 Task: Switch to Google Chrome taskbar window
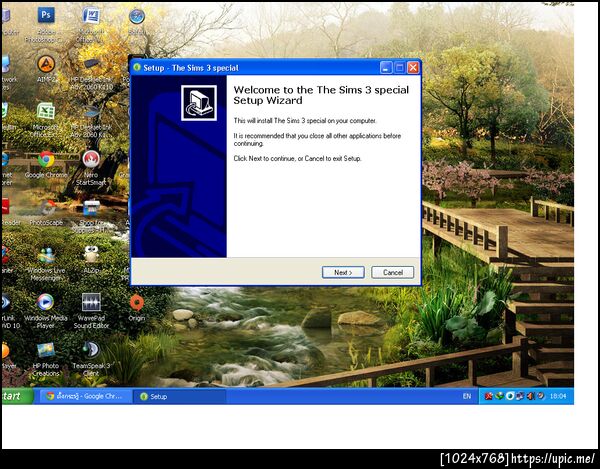pyautogui.click(x=86, y=396)
